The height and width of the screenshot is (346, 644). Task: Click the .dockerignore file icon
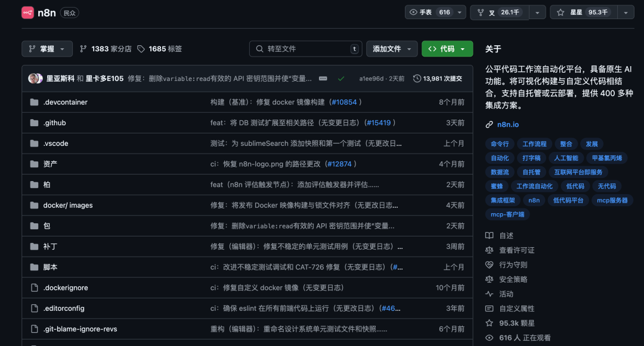35,288
